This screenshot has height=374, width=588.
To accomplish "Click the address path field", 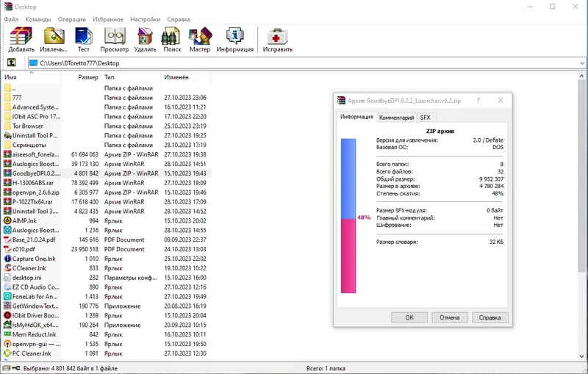I will (306, 63).
